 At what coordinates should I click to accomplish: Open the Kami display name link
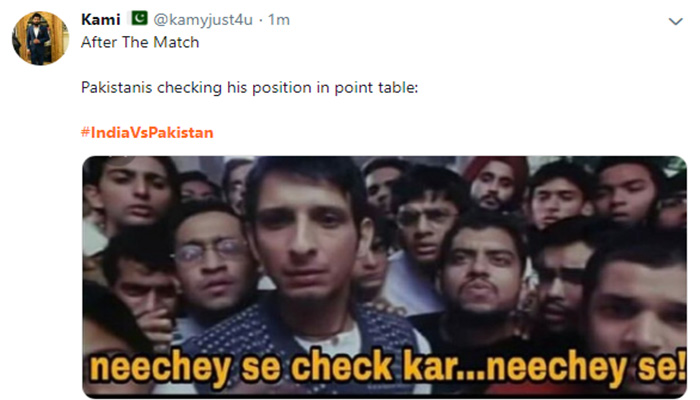(101, 20)
